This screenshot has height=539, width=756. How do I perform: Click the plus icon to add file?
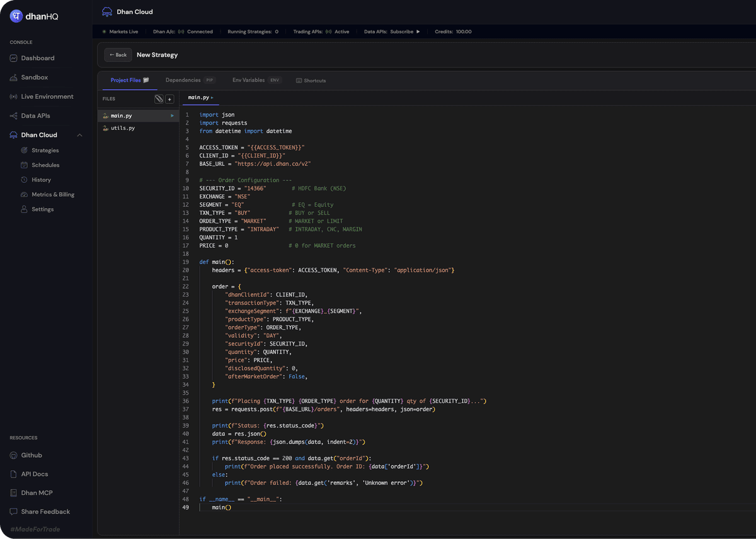point(169,99)
